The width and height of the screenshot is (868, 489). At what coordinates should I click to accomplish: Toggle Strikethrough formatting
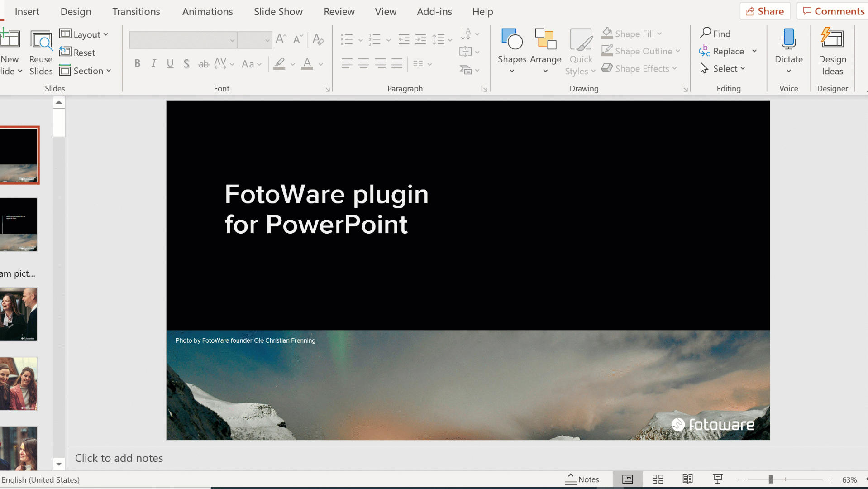(x=203, y=64)
